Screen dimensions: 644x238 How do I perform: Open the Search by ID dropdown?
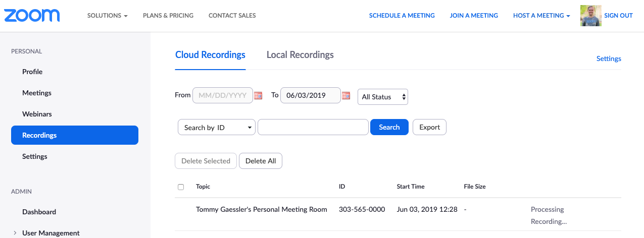(x=217, y=128)
